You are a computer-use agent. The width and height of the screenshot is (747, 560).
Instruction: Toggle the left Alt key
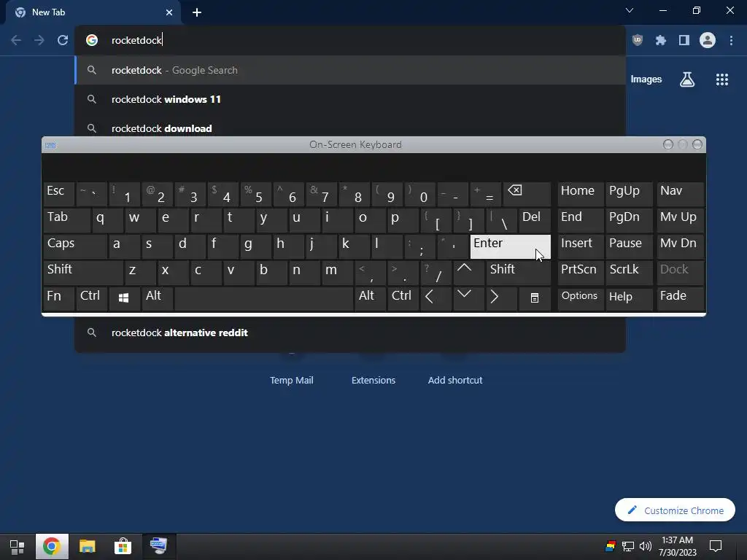tap(157, 298)
